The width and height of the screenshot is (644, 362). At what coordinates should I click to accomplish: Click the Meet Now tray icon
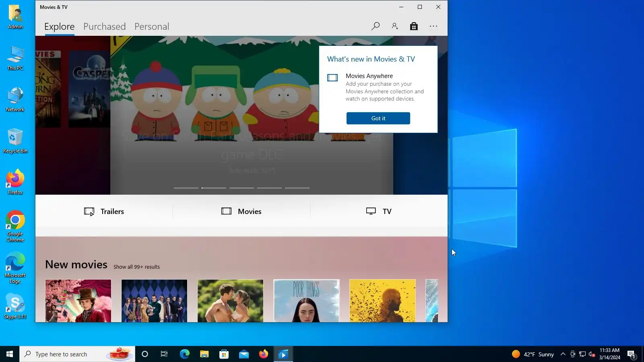tap(573, 354)
